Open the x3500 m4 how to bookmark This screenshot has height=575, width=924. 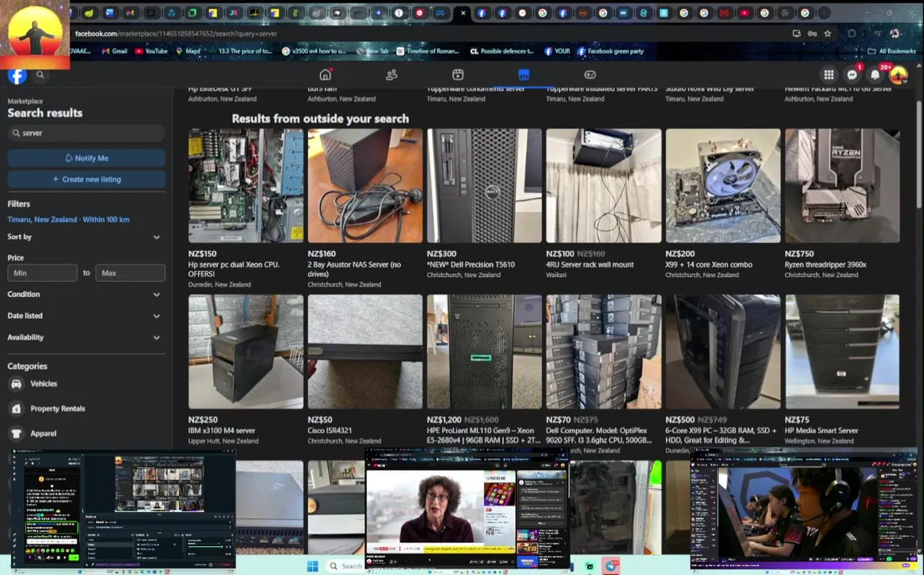pyautogui.click(x=314, y=51)
